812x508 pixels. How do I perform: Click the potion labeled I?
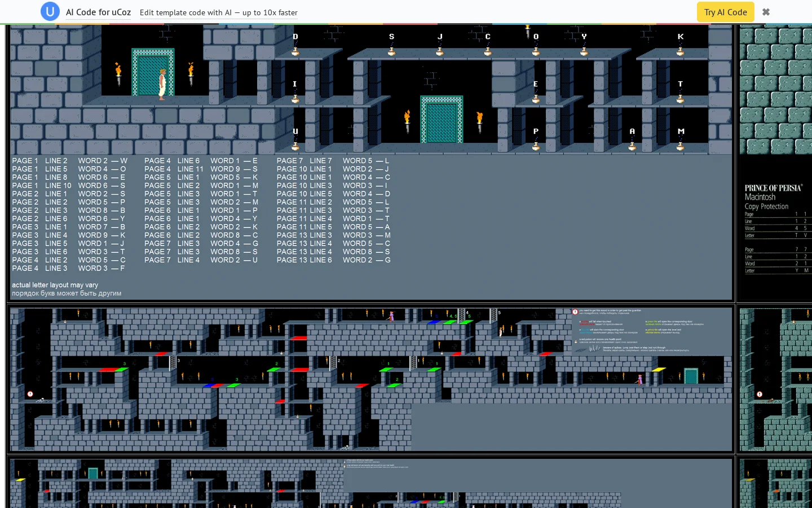click(x=295, y=98)
